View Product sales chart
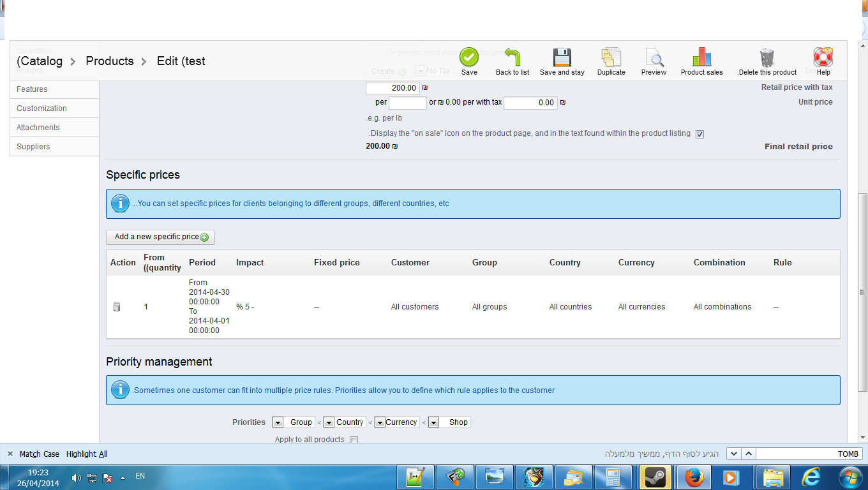Screen dimensions: 868x490 coord(702,57)
